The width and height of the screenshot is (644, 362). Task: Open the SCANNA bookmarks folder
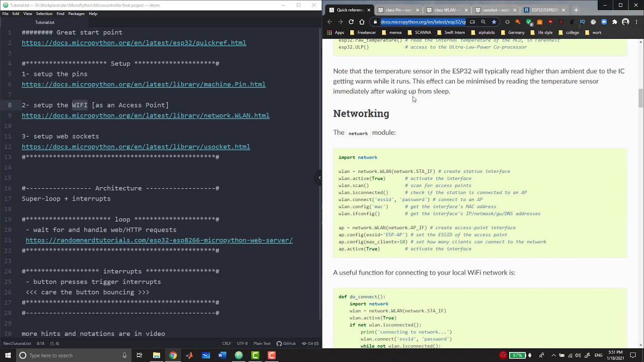click(x=419, y=32)
